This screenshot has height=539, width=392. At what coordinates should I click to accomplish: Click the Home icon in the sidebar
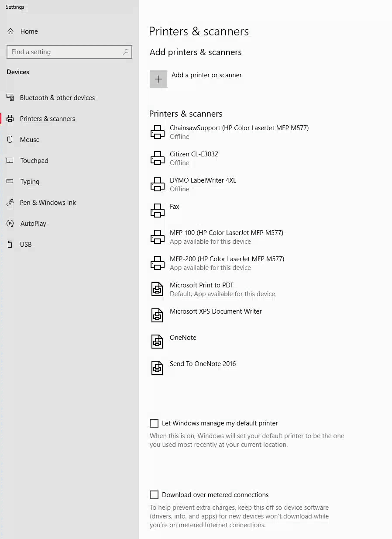10,31
